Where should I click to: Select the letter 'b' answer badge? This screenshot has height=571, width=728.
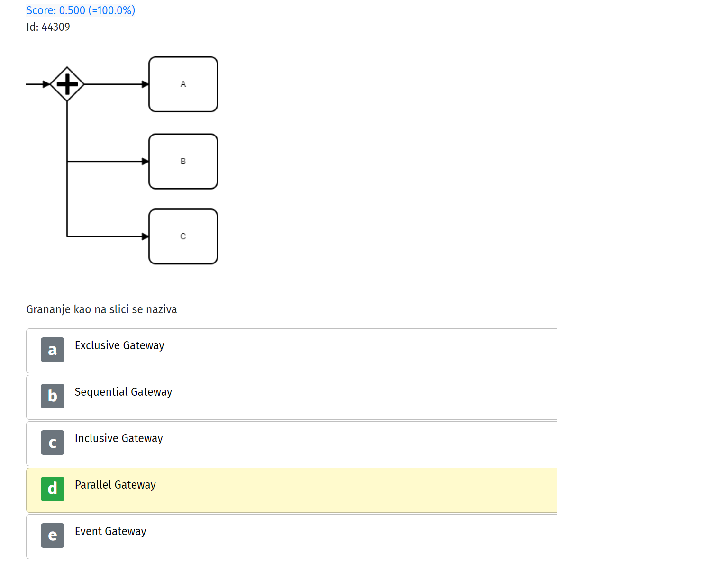[53, 396]
